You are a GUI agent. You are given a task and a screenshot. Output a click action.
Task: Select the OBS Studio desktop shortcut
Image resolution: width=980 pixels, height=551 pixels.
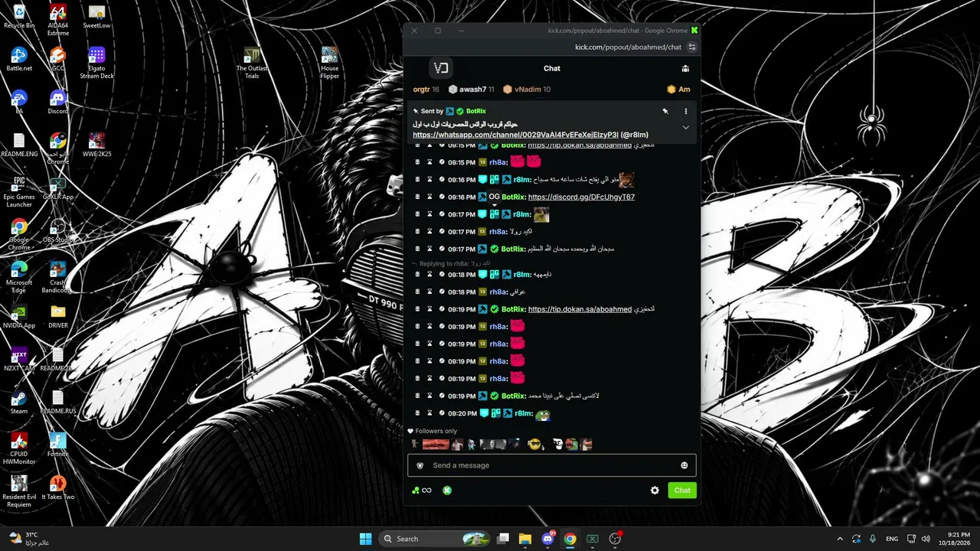pyautogui.click(x=58, y=232)
